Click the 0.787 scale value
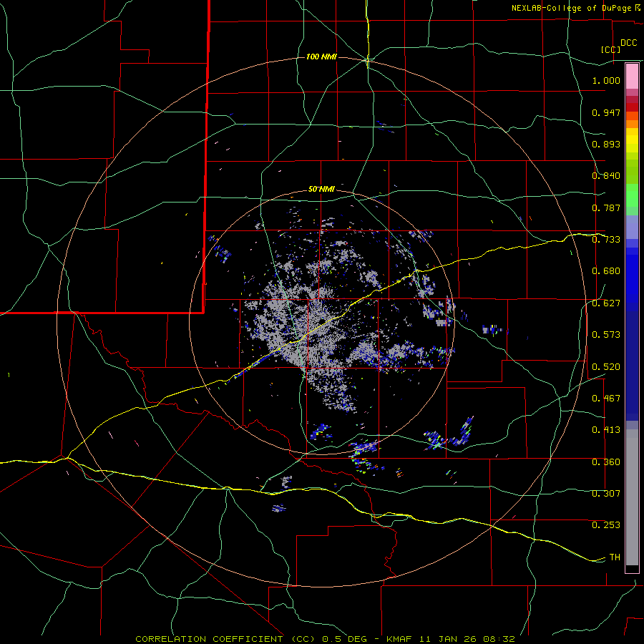The width and height of the screenshot is (644, 644). click(x=606, y=208)
